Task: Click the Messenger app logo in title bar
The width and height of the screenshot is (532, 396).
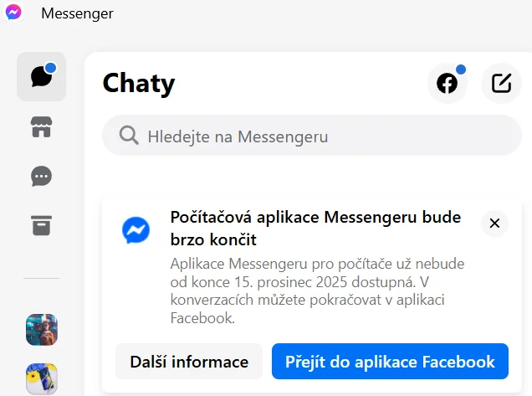Action: point(13,13)
